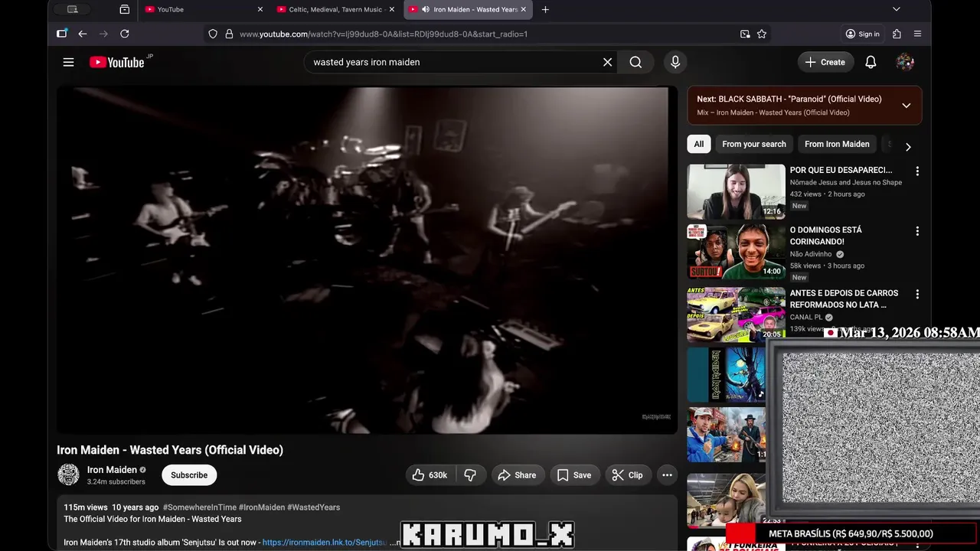Open YouTube notifications bell
This screenshot has width=980, height=551.
point(871,62)
